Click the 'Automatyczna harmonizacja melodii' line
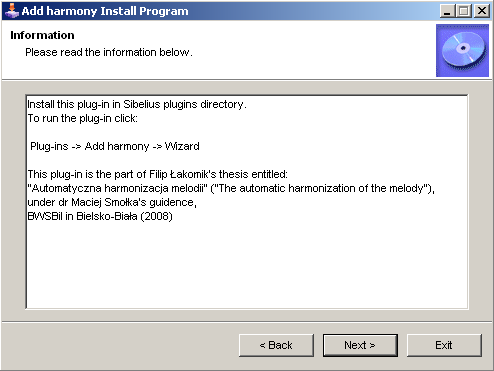 [x=231, y=188]
